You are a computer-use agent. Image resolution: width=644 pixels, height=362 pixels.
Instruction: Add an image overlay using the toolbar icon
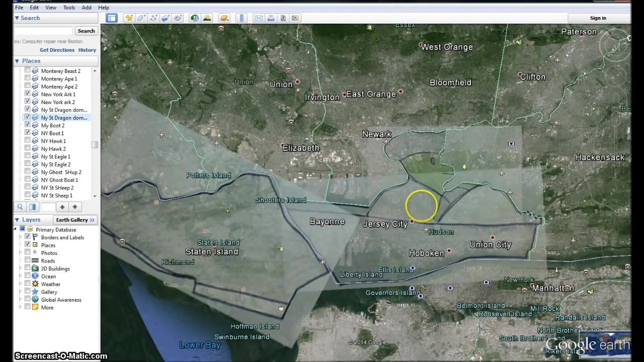pyautogui.click(x=166, y=18)
